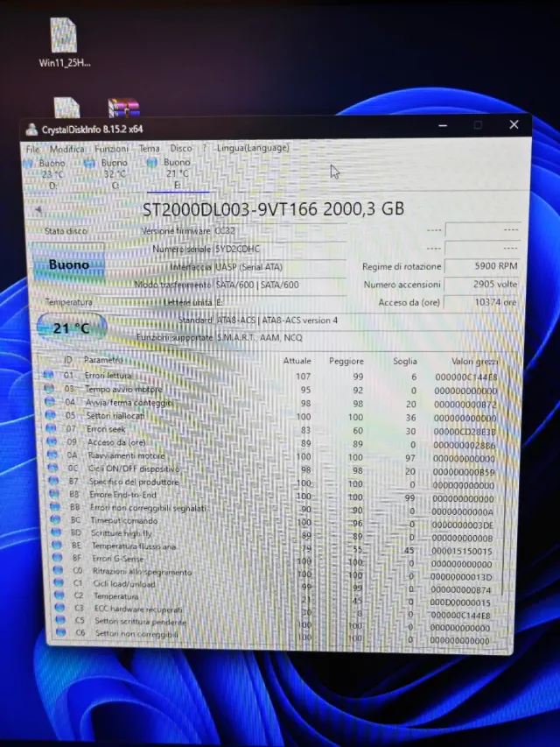This screenshot has width=560, height=747.
Task: Click status icon for 05 Settori riallocati
Action: (51, 415)
